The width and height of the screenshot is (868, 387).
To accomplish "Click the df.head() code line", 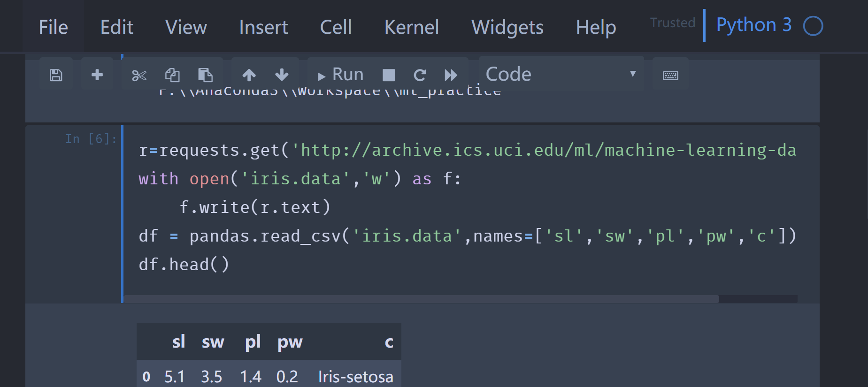I will [x=184, y=265].
